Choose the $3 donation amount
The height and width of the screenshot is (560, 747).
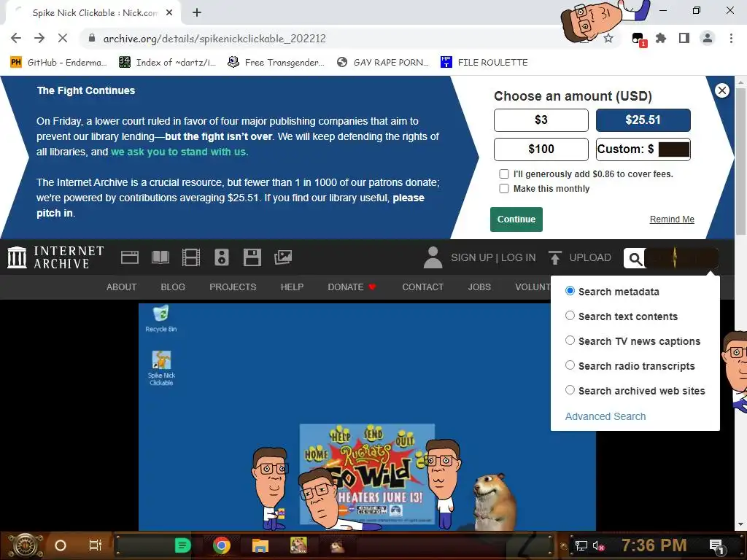pos(541,120)
